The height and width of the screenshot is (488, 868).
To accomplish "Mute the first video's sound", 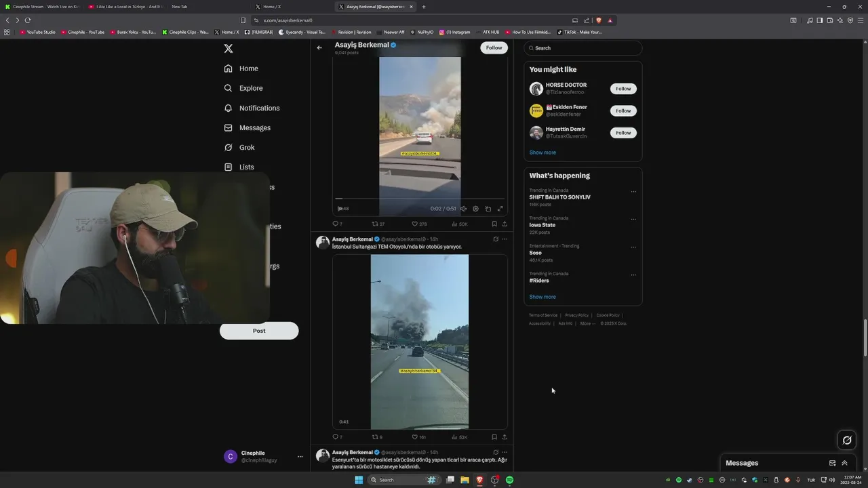I will [464, 209].
